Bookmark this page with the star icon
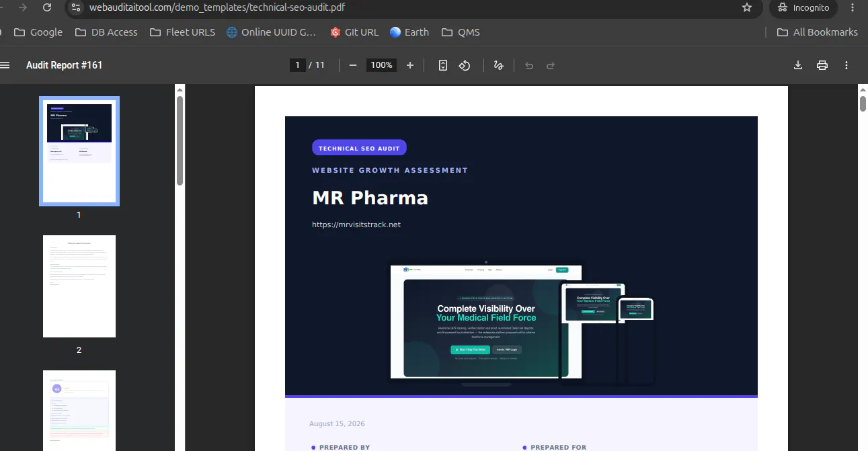 tap(746, 7)
